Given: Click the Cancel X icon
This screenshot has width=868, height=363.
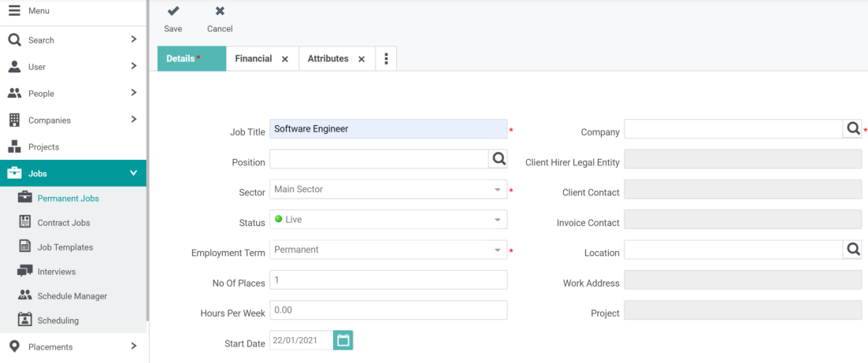Looking at the screenshot, I should coord(220,11).
